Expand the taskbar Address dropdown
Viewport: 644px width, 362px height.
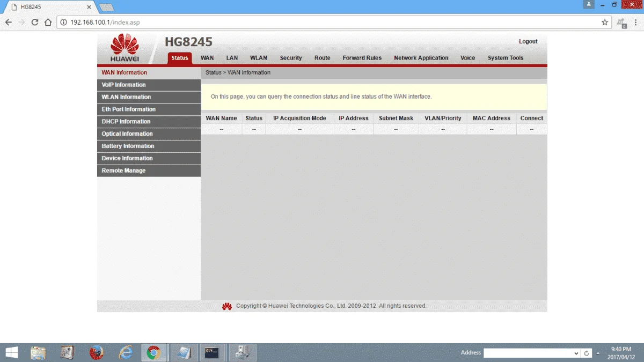pyautogui.click(x=576, y=353)
